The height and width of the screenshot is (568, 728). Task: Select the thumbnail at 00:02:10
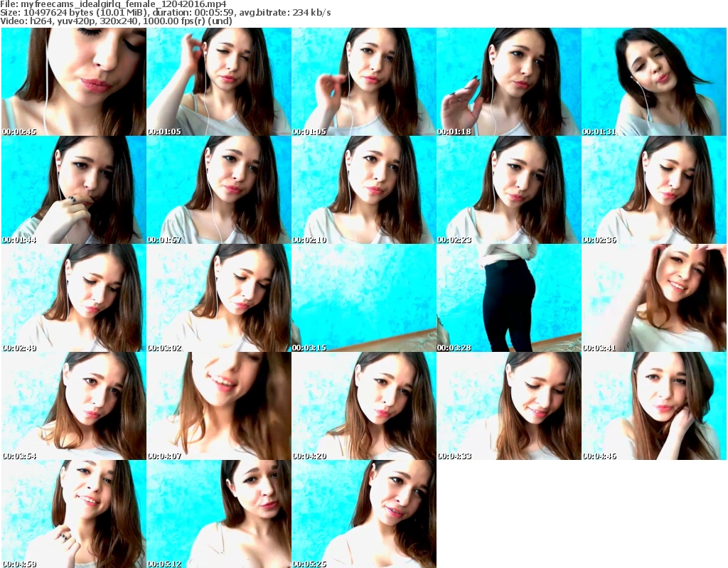click(x=363, y=190)
